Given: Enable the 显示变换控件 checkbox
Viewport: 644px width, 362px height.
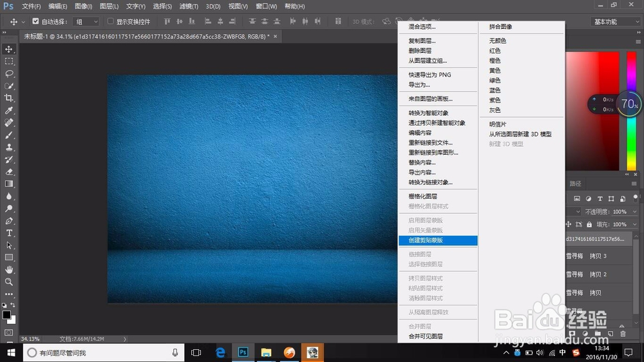Looking at the screenshot, I should [111, 21].
